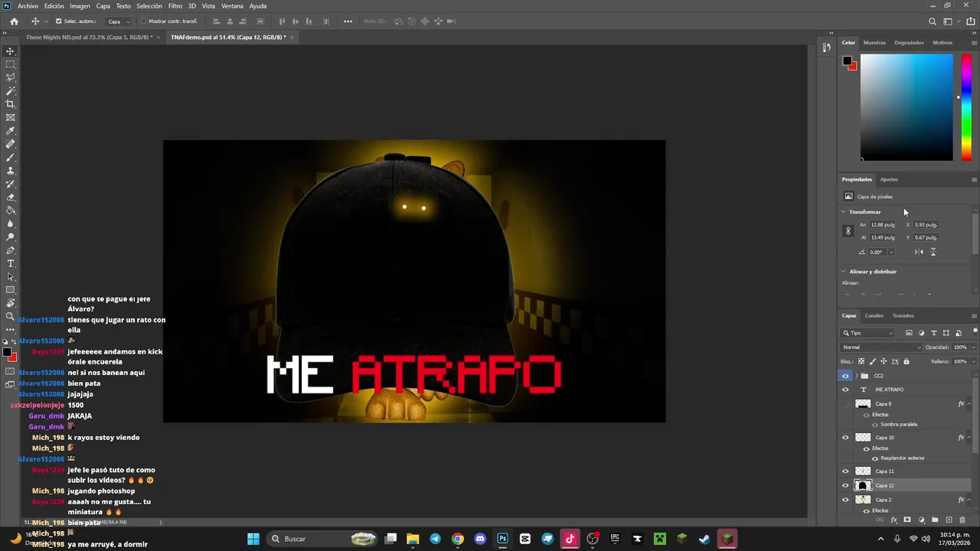Toggle visibility of Capa 10
Image resolution: width=980 pixels, height=551 pixels.
845,438
